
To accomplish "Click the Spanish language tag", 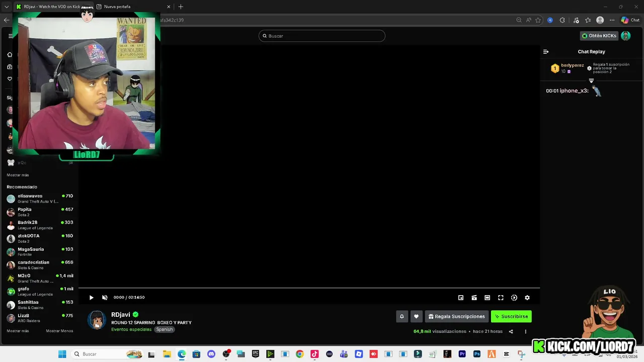I will [164, 329].
